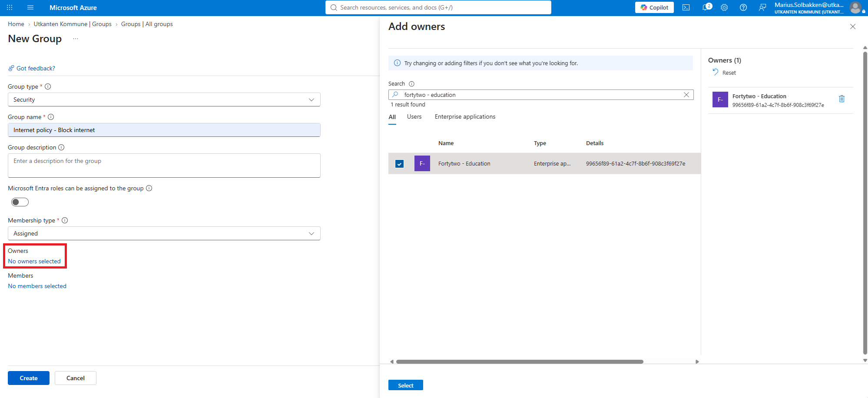Click the Microsoft Azure home title
This screenshot has height=398, width=868.
point(73,7)
